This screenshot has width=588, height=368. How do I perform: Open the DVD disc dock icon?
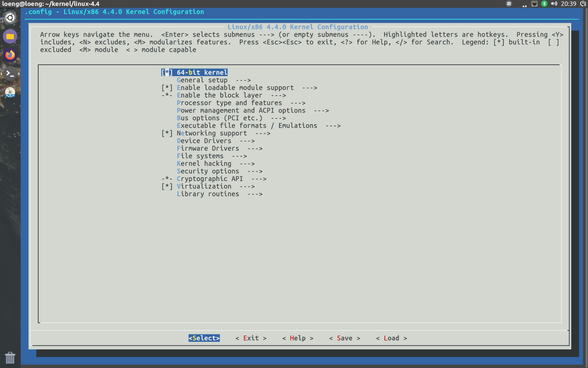click(x=10, y=92)
